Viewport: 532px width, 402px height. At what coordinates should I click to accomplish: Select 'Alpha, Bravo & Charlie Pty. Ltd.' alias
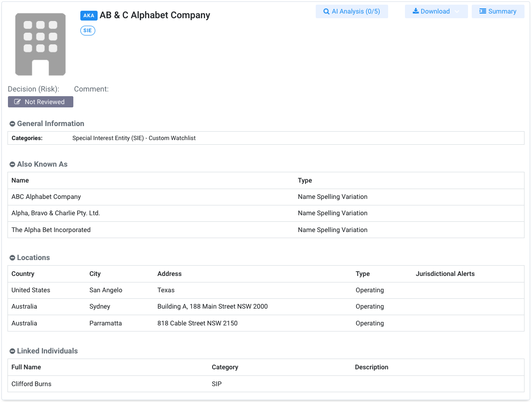(266, 213)
